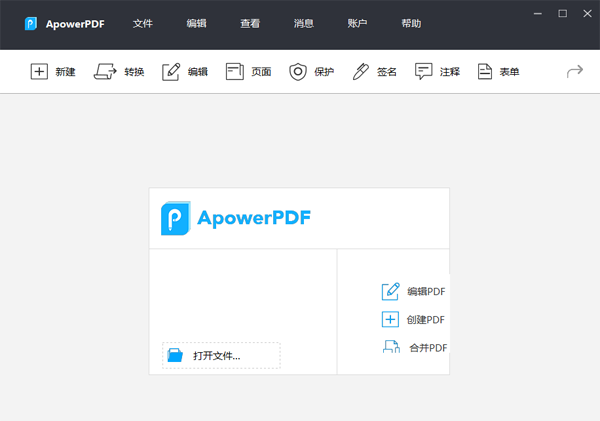
Task: Open the 表单 (Form) toolbar tool
Action: pos(485,72)
